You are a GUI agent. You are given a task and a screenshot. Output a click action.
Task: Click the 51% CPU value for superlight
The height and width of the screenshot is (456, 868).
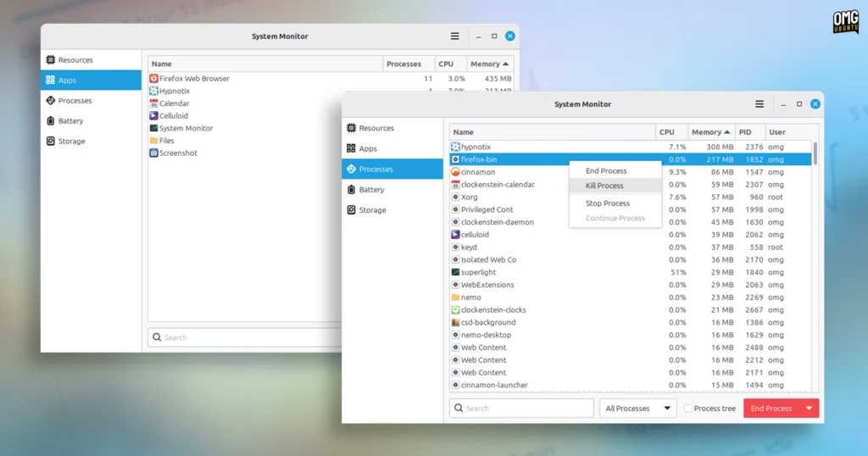(678, 272)
